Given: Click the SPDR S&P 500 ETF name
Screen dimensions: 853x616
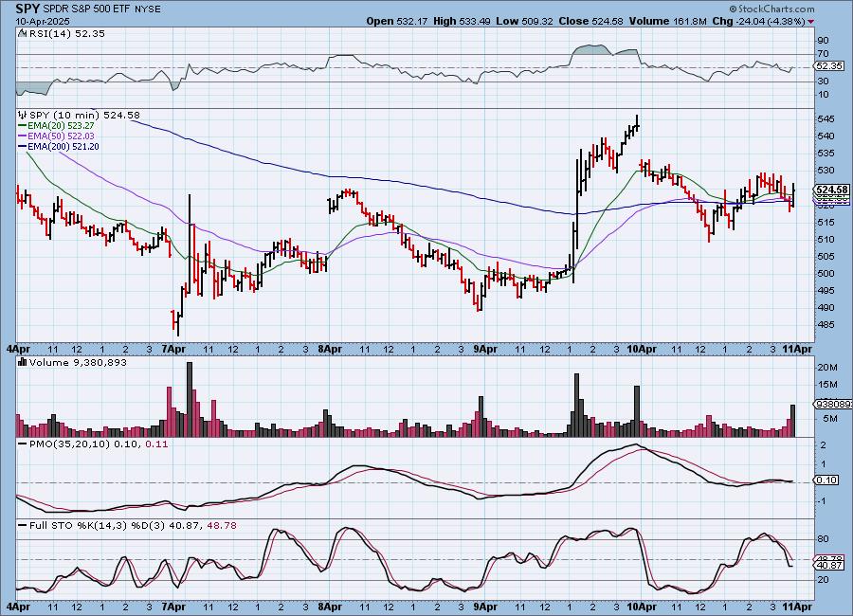Looking at the screenshot, I should 86,9.
